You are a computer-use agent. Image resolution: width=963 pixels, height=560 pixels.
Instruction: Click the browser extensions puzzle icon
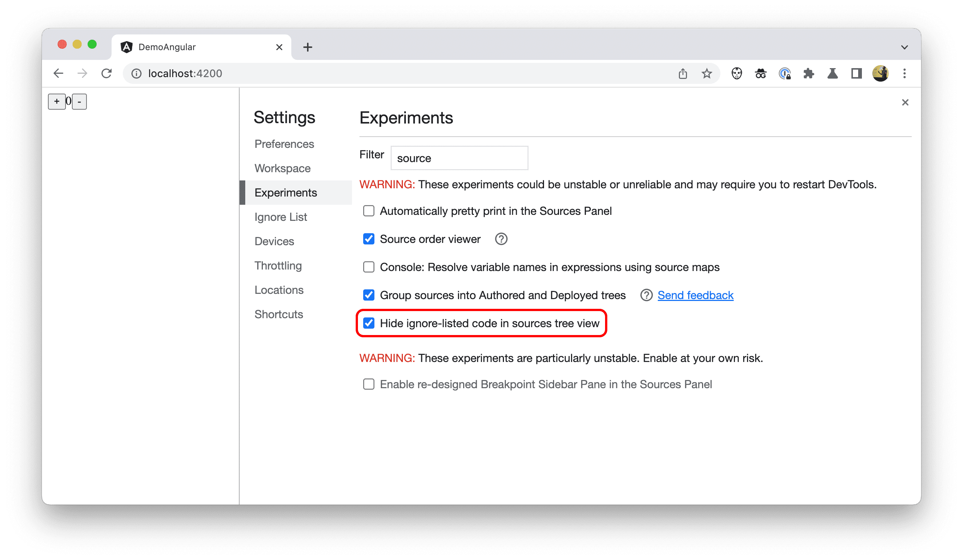(808, 73)
